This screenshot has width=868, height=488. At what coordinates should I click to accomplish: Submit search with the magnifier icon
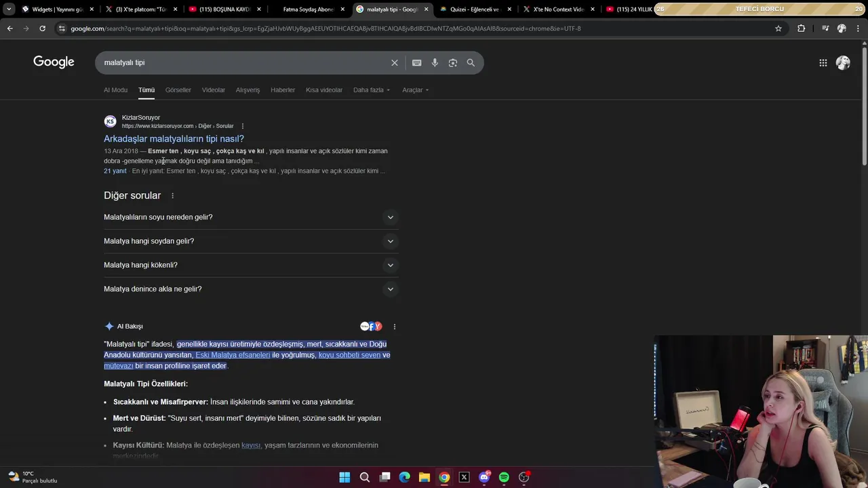471,62
